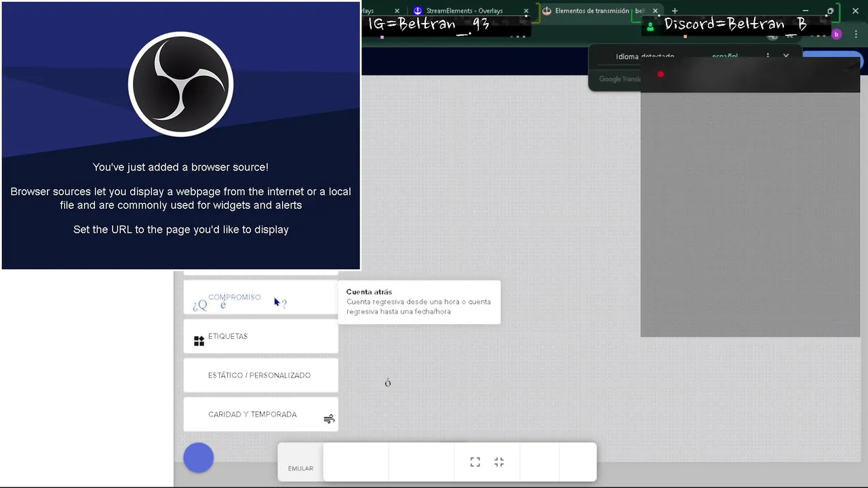Click the wind icon beside CARIDAD Y TEMPORADA
This screenshot has width=868, height=488.
tap(329, 419)
